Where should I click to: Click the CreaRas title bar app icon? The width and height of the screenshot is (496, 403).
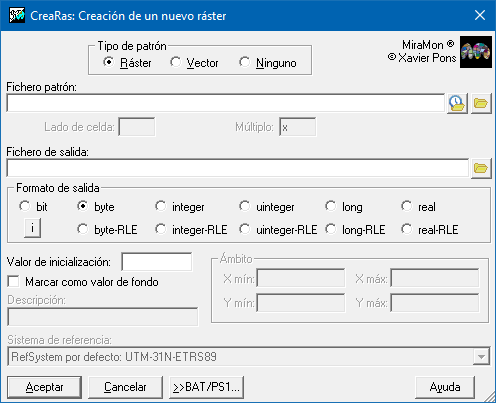click(17, 15)
